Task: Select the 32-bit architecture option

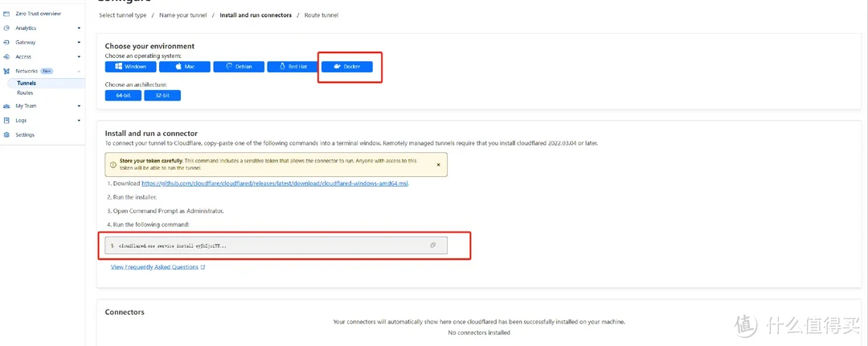Action: [x=163, y=96]
